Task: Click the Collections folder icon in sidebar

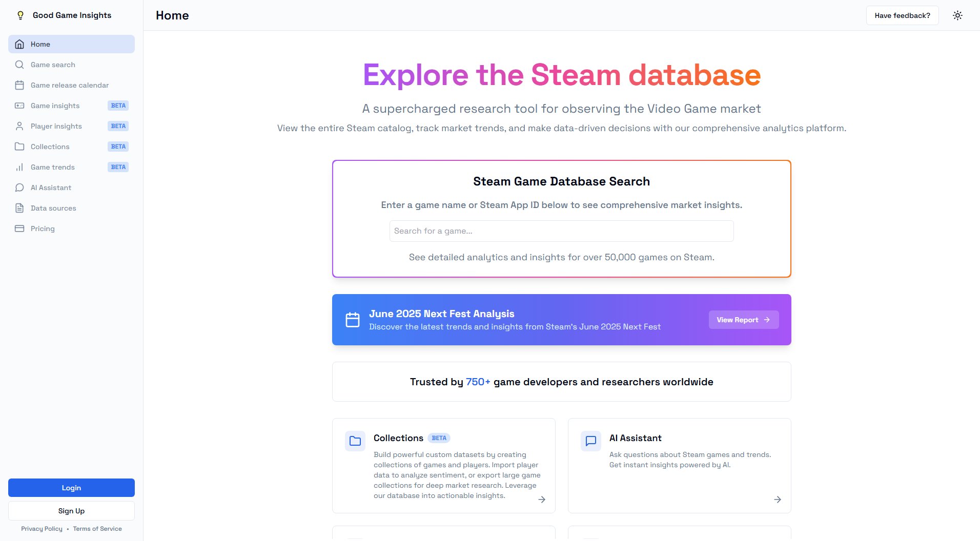Action: click(x=19, y=147)
